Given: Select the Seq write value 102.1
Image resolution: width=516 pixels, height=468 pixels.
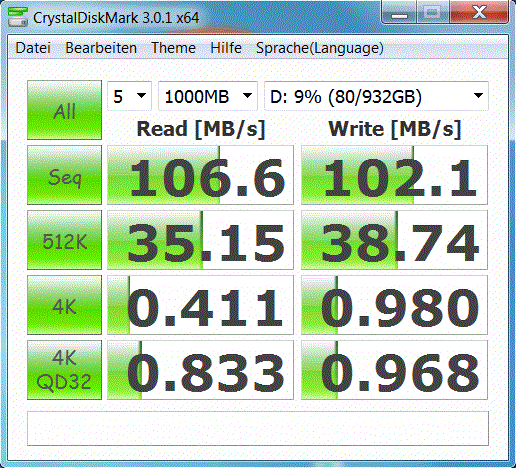Looking at the screenshot, I should [394, 175].
